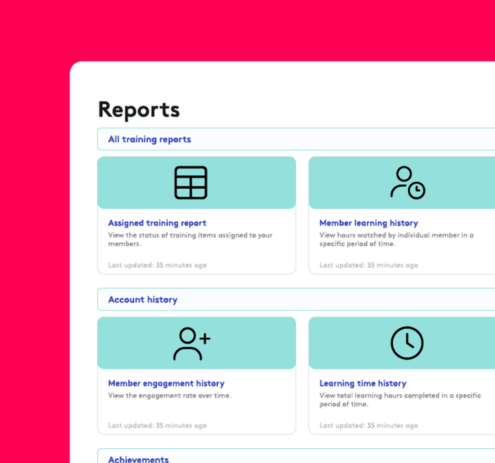Click 'View hours watched by individual member' description

pyautogui.click(x=396, y=239)
